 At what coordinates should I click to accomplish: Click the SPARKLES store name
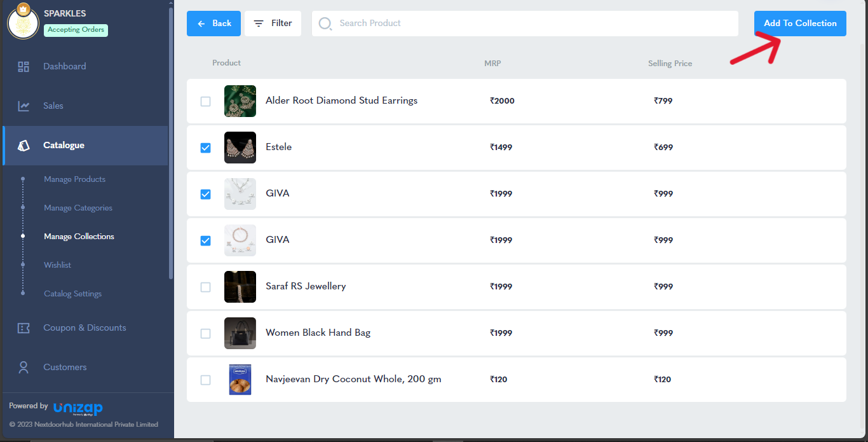click(65, 13)
